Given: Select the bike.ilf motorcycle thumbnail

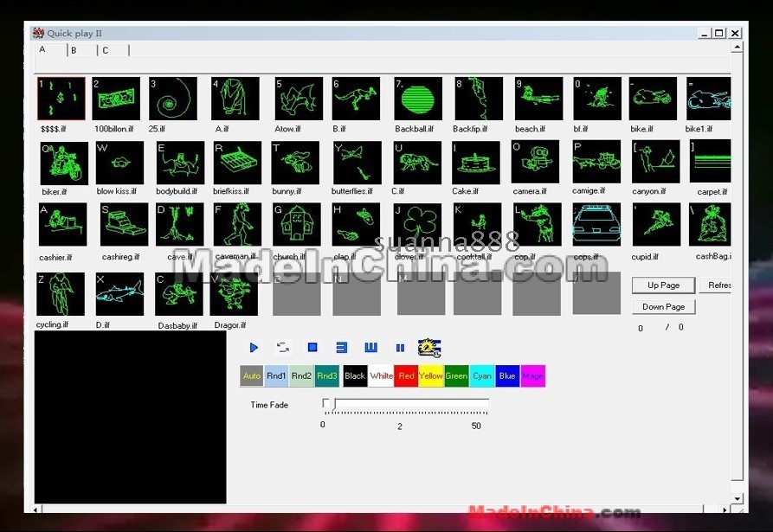Looking at the screenshot, I should (653, 99).
